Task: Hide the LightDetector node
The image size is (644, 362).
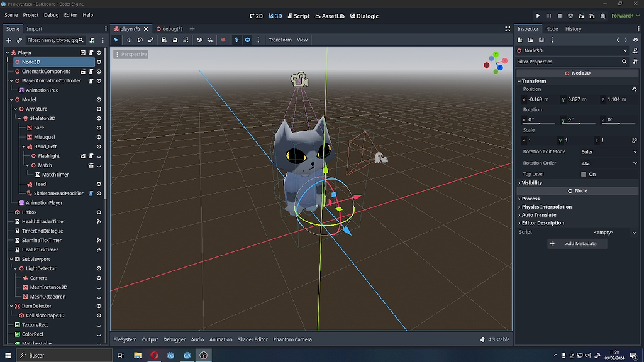Action: 99,268
